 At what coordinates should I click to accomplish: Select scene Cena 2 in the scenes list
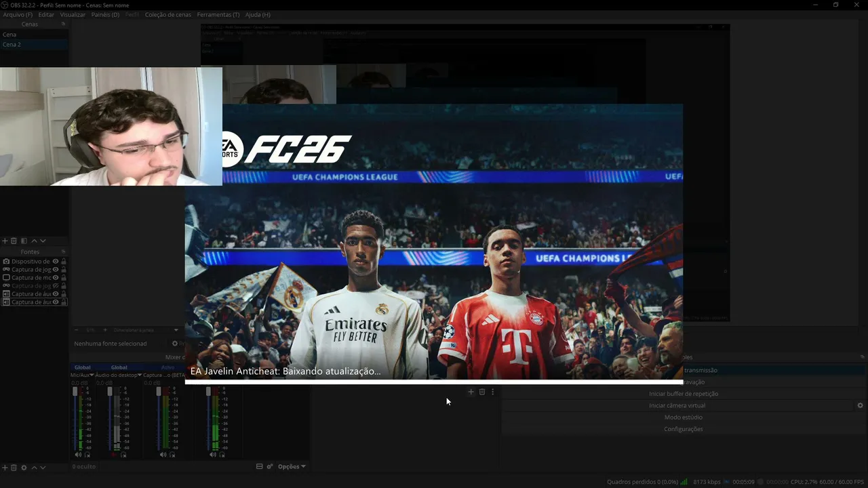[34, 45]
